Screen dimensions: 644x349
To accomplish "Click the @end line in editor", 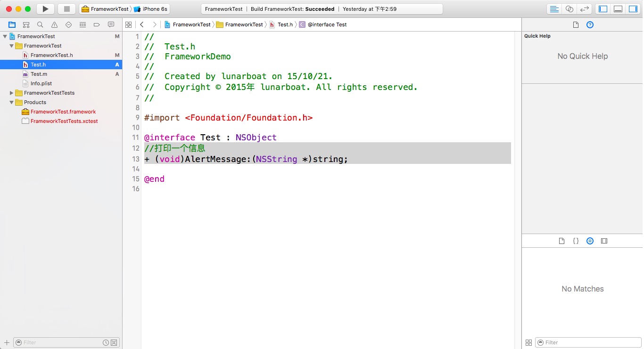I will 154,179.
